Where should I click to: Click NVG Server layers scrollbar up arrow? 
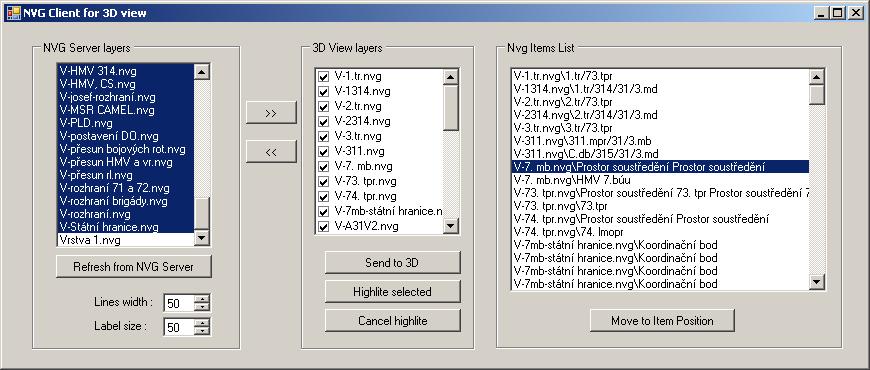click(x=202, y=71)
